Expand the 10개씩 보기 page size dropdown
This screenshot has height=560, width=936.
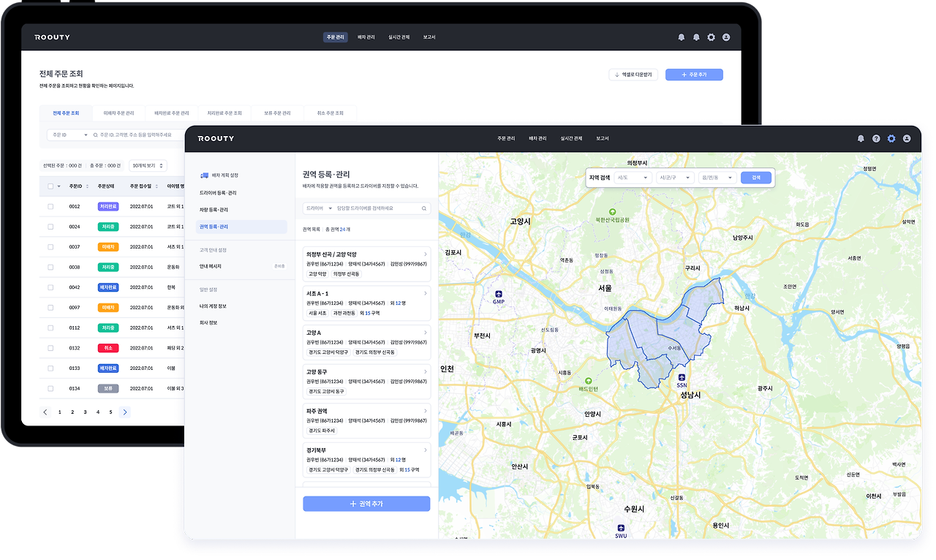[x=148, y=166]
